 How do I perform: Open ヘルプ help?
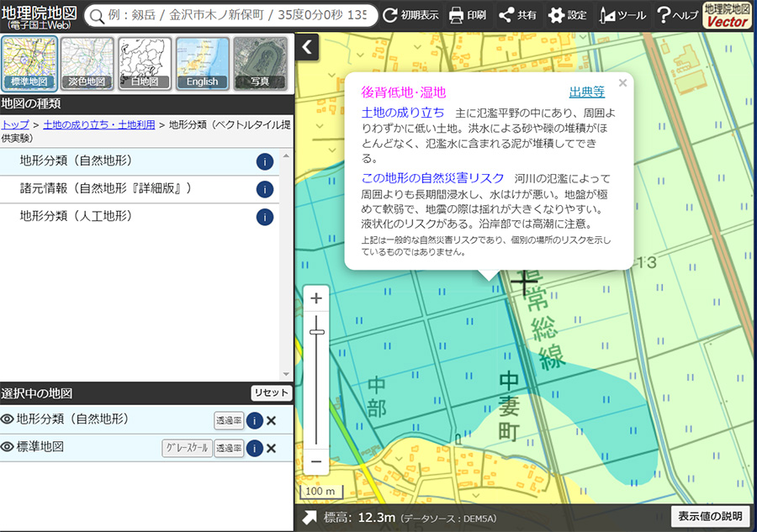[676, 15]
